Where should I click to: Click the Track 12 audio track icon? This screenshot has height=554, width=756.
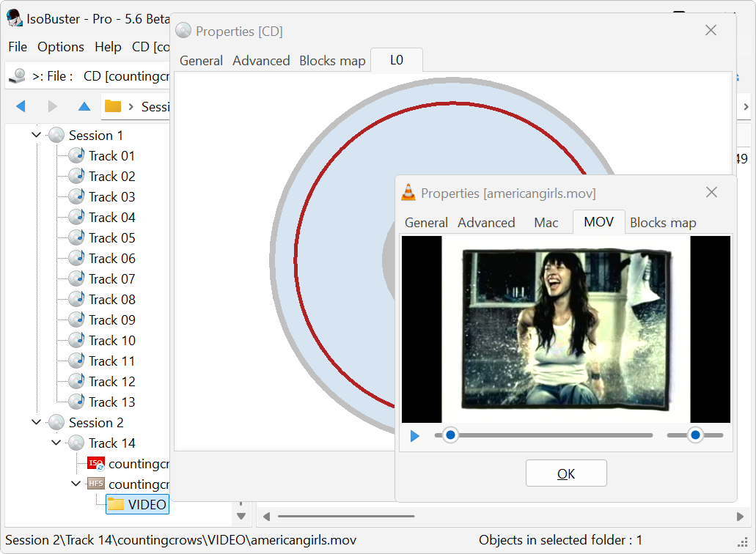click(77, 381)
